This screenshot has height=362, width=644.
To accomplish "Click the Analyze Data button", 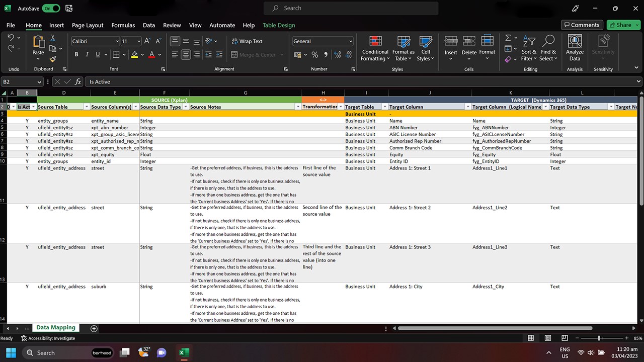I will (575, 48).
